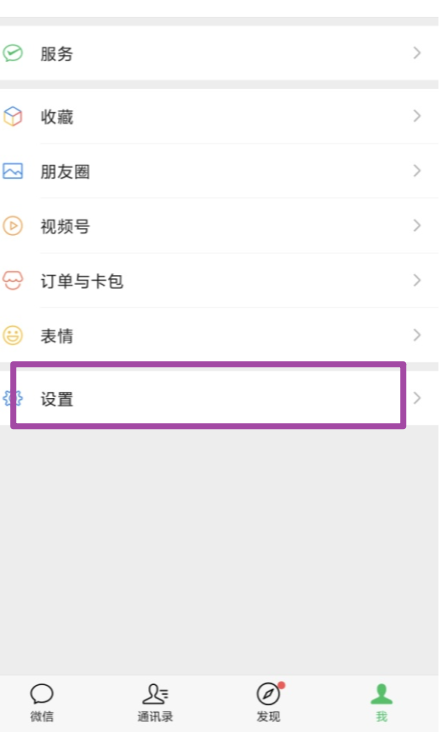Open the 表情 stickers entry
This screenshot has height=732, width=446.
pos(219,335)
